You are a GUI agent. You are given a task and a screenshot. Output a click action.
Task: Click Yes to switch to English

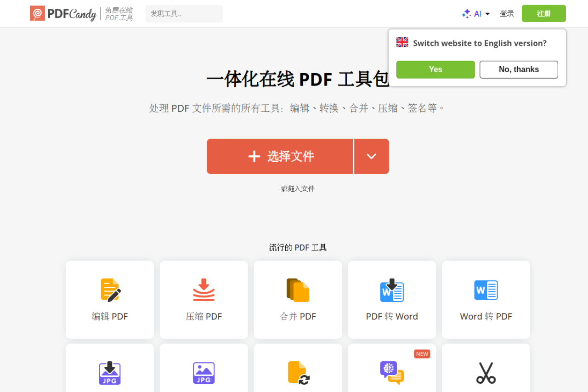point(435,69)
